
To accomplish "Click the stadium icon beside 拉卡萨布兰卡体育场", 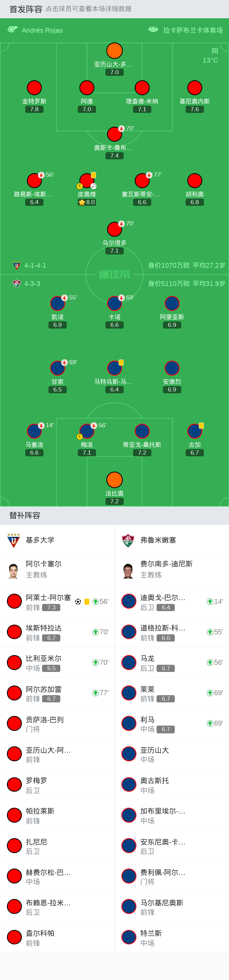I will click(x=153, y=30).
